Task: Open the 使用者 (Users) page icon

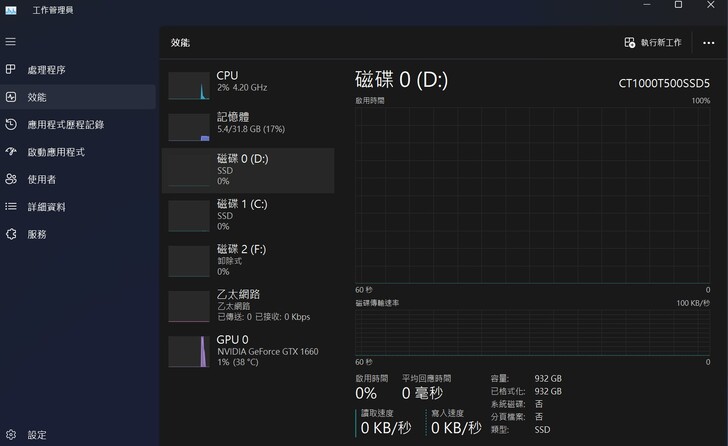Action: coord(11,179)
